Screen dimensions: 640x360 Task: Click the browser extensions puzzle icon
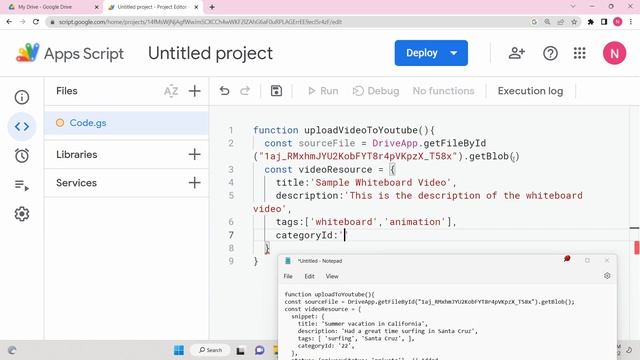(591, 22)
